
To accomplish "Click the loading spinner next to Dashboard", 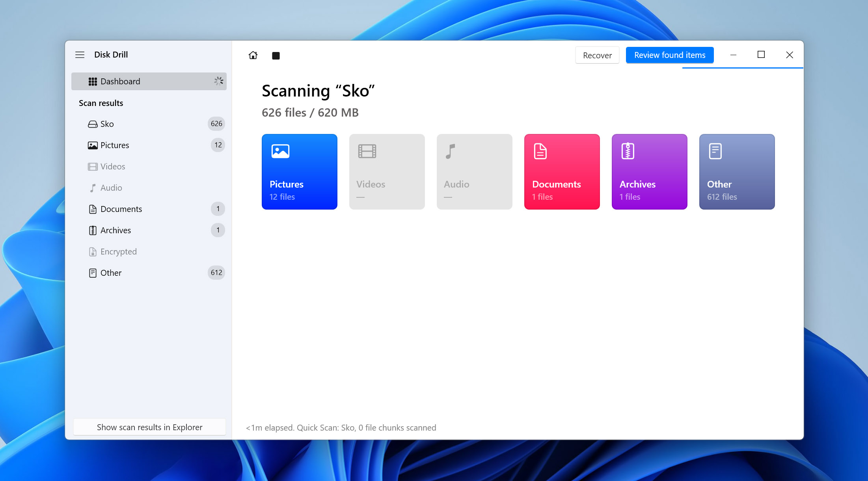I will click(x=219, y=81).
